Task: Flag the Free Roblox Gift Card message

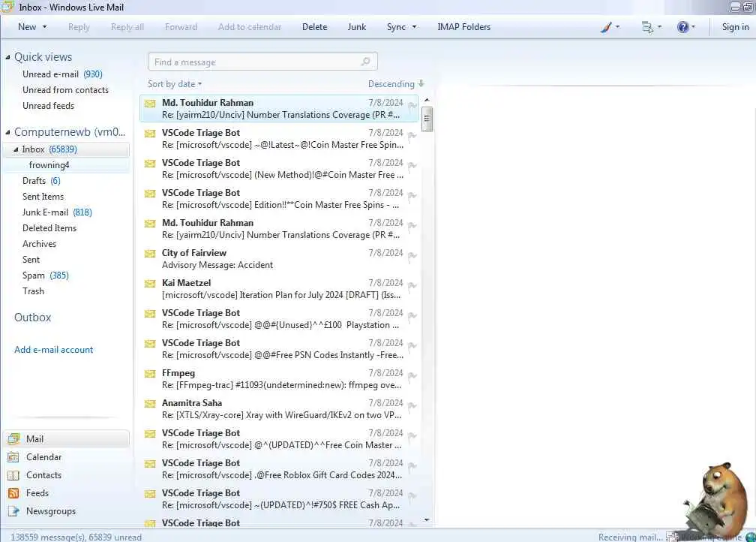Action: [412, 467]
